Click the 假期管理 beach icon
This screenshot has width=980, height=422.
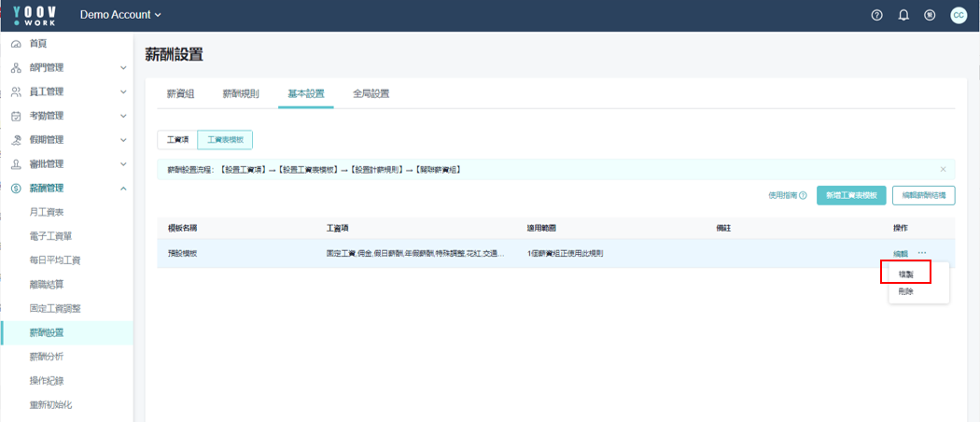coord(17,140)
